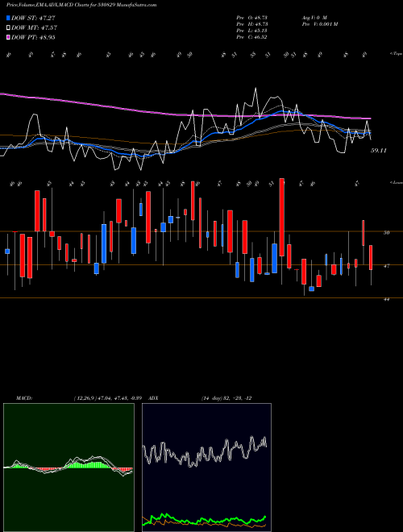Click the 59.11 value label on EMA chart

pyautogui.click(x=379, y=150)
